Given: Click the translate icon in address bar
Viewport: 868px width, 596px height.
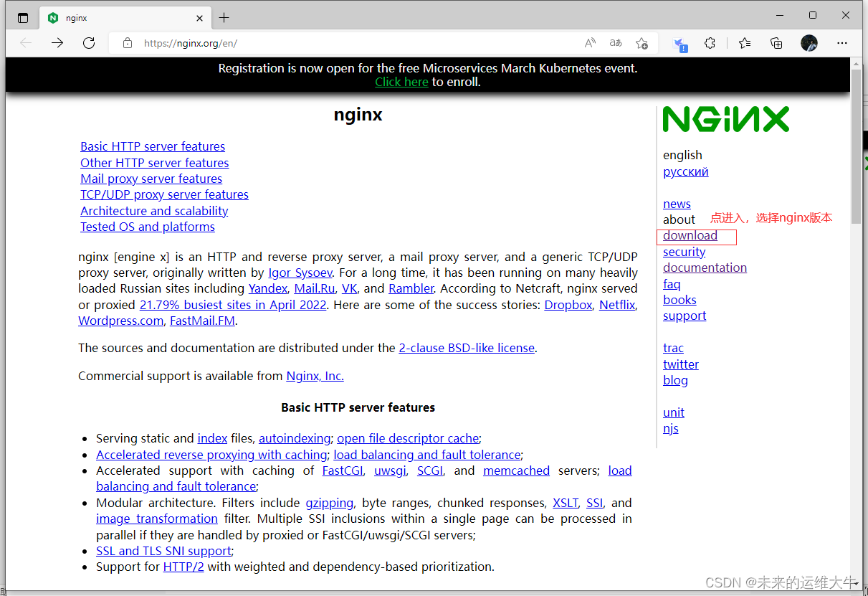Looking at the screenshot, I should [x=616, y=43].
